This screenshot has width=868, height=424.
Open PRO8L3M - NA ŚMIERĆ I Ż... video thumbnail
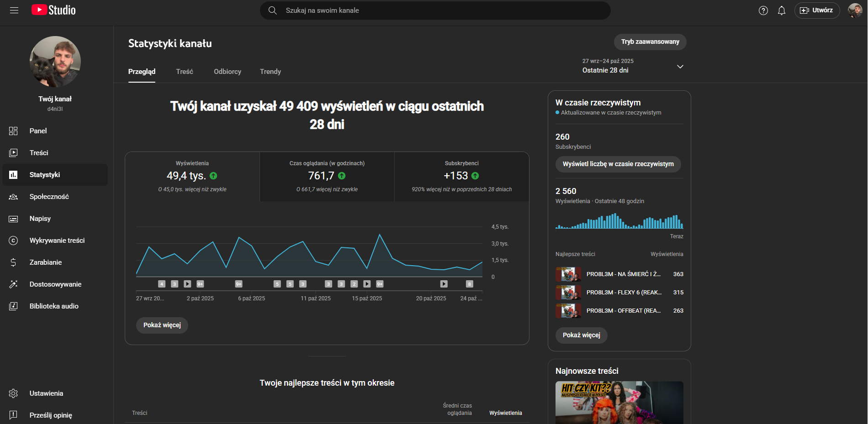(568, 274)
